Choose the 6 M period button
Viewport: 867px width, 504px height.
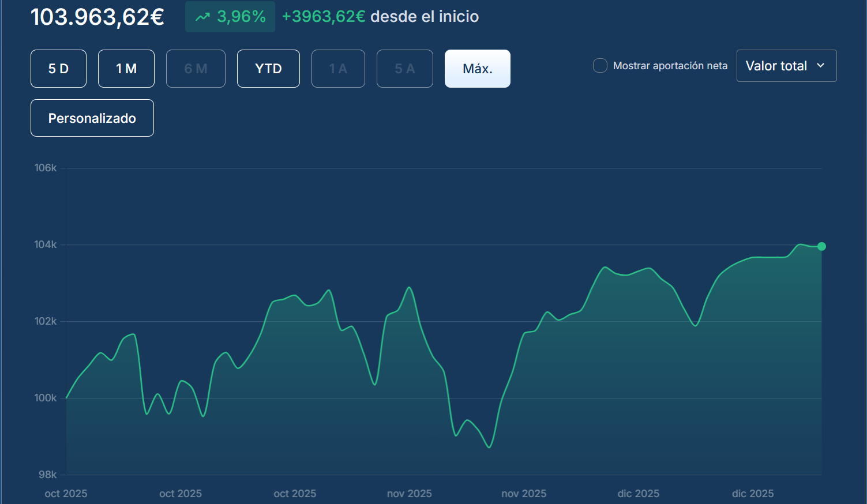(x=196, y=69)
